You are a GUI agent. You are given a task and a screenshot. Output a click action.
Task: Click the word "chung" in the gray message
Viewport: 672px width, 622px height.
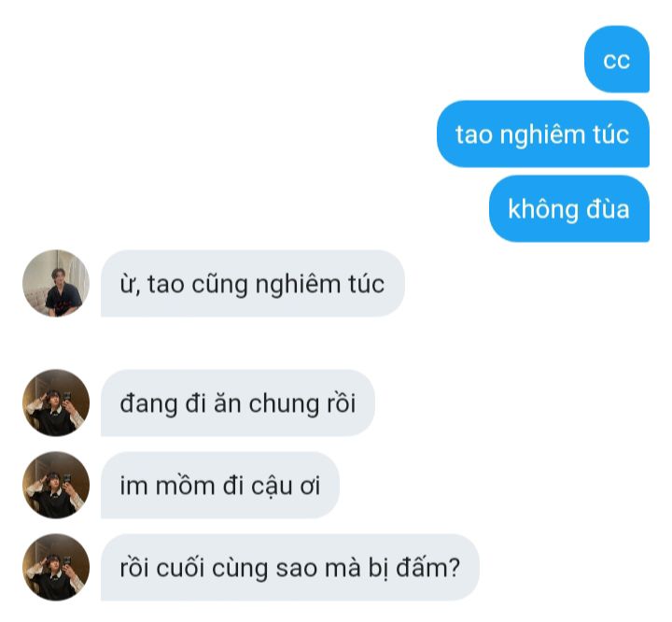(284, 404)
